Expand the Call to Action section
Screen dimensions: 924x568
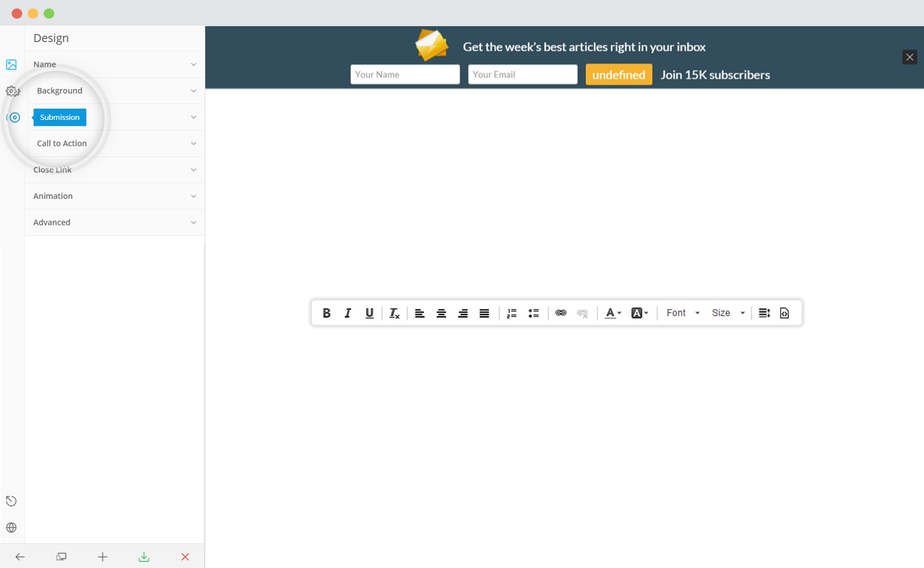(x=115, y=143)
